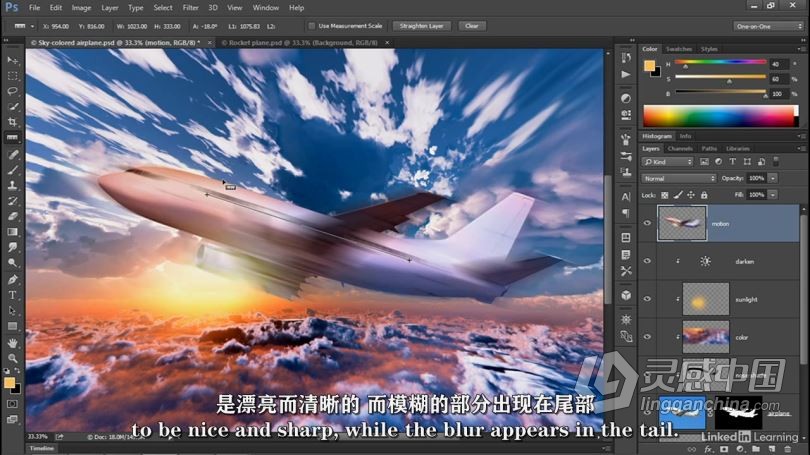Toggle lock transparent pixels
This screenshot has height=455, width=810.
[x=665, y=195]
